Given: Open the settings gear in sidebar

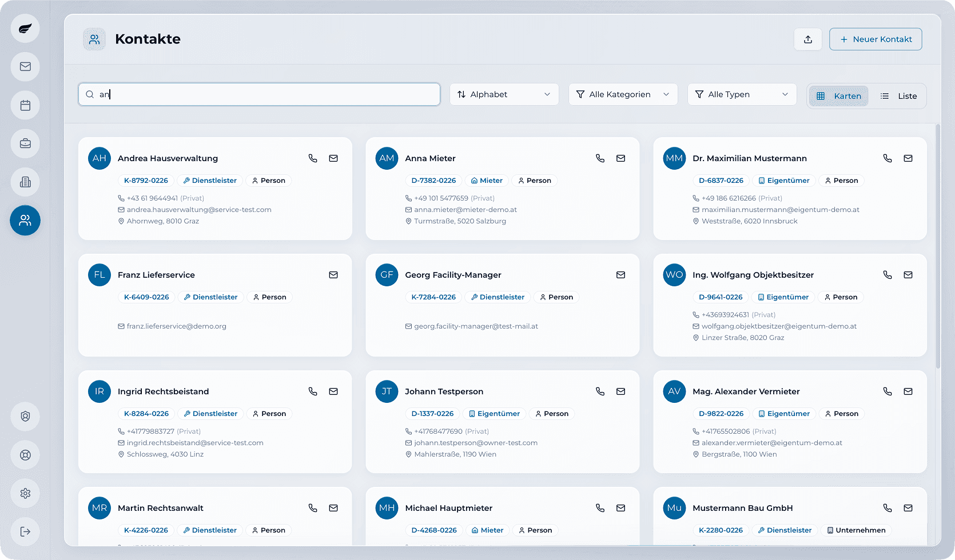Looking at the screenshot, I should coord(25,493).
